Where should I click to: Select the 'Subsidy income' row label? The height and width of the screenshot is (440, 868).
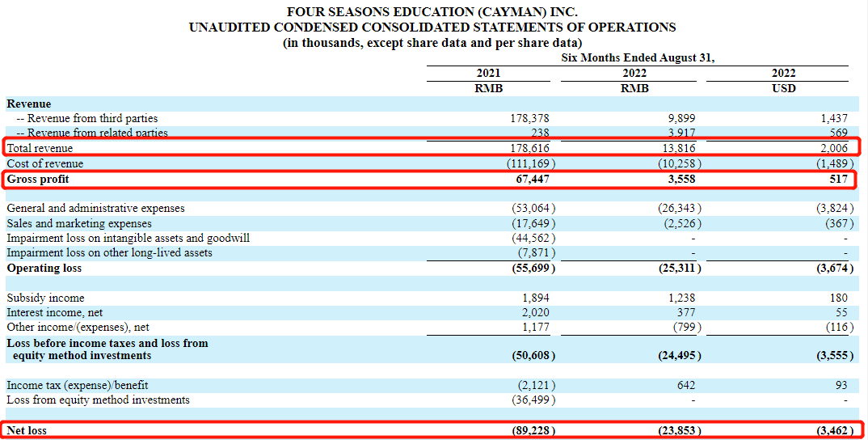click(45, 298)
